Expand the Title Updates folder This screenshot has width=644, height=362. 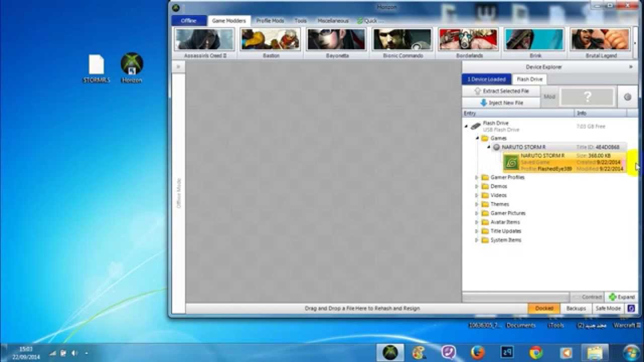[x=476, y=231]
